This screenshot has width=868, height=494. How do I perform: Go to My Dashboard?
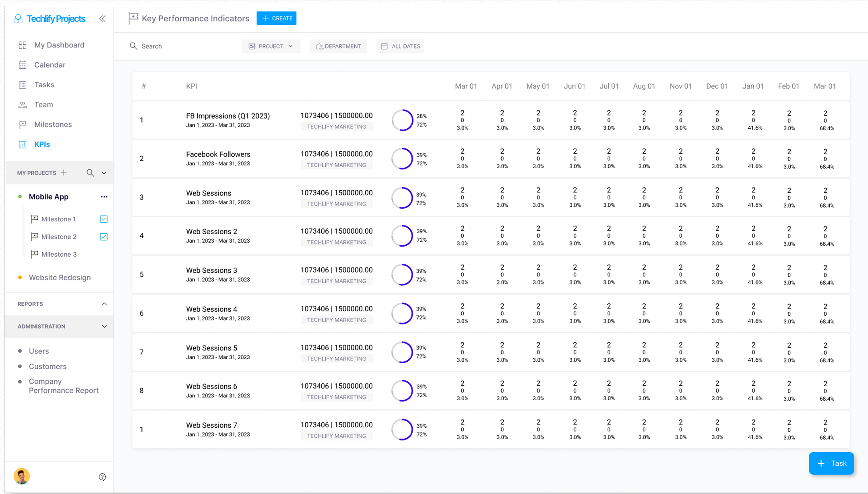click(59, 45)
